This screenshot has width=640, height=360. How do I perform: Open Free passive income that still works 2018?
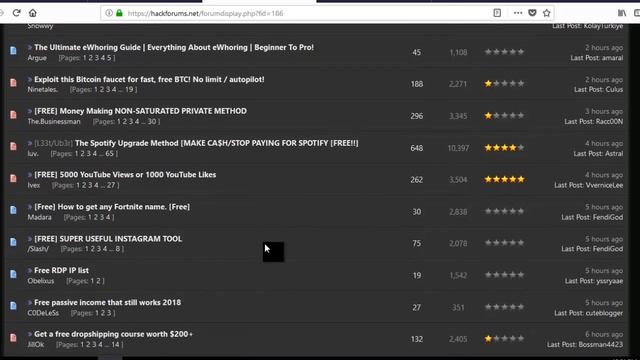click(x=107, y=302)
